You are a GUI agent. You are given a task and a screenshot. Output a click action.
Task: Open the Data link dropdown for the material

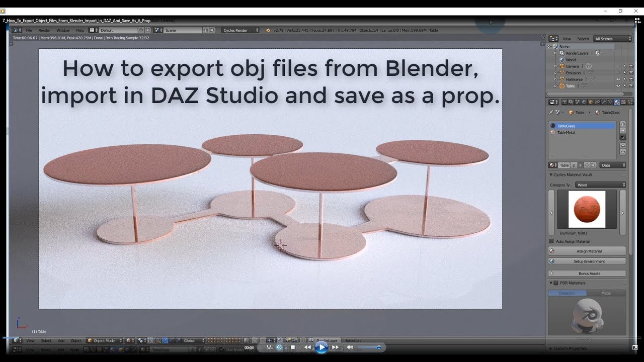click(x=613, y=165)
